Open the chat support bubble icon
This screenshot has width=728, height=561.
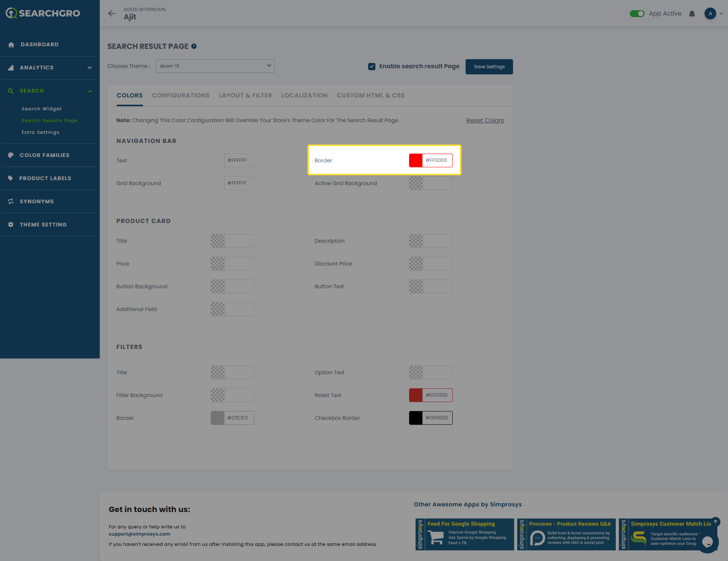(x=707, y=542)
